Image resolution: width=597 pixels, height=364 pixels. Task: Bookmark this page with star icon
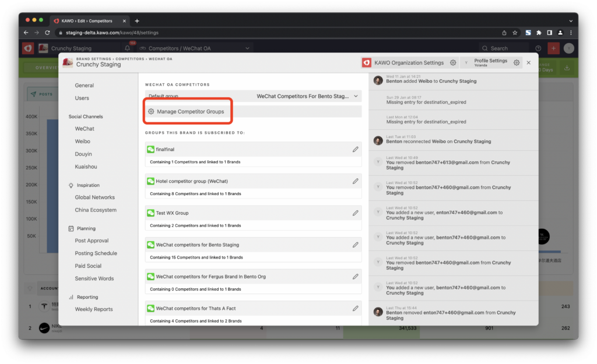(x=515, y=33)
